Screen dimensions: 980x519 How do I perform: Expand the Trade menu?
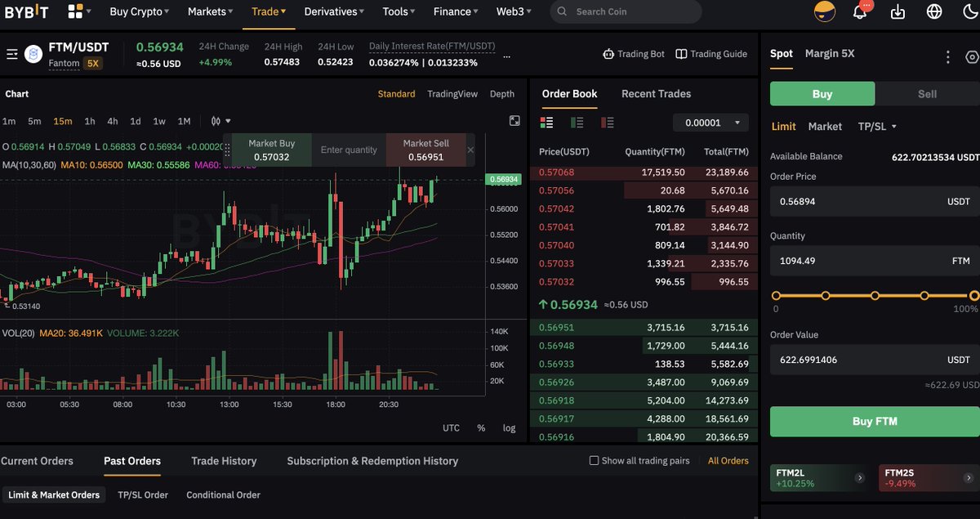[x=269, y=11]
